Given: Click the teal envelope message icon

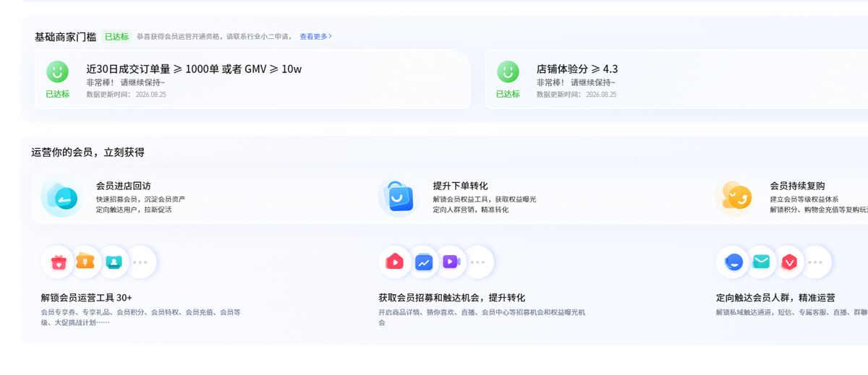Looking at the screenshot, I should click(761, 262).
